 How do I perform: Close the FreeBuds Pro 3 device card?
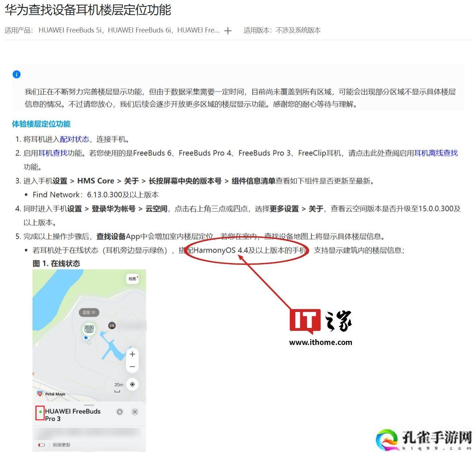[135, 412]
